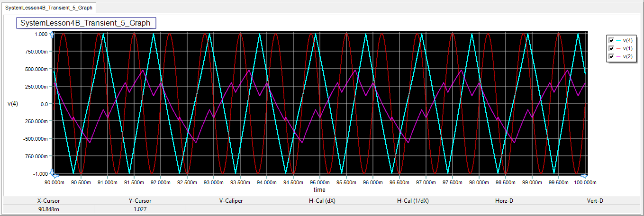The image size is (644, 216).
Task: Click the graph title text box
Action: [86, 23]
